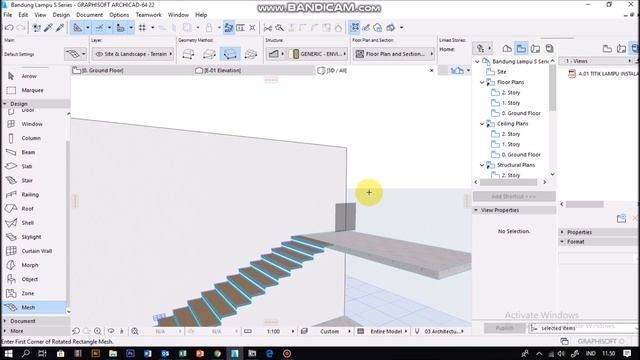Image resolution: width=640 pixels, height=360 pixels.
Task: Open 0. Ground Floor under Floor Plans
Action: (521, 113)
